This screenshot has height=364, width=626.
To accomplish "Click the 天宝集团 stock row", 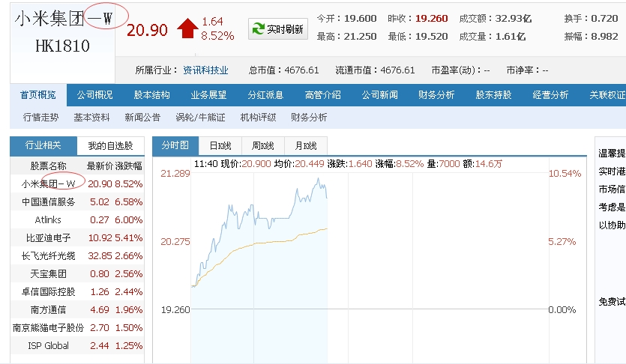I will click(77, 274).
